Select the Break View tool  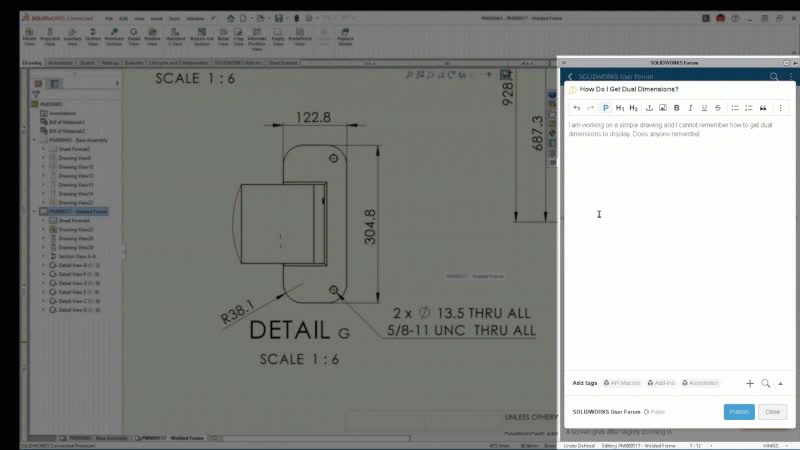click(223, 37)
